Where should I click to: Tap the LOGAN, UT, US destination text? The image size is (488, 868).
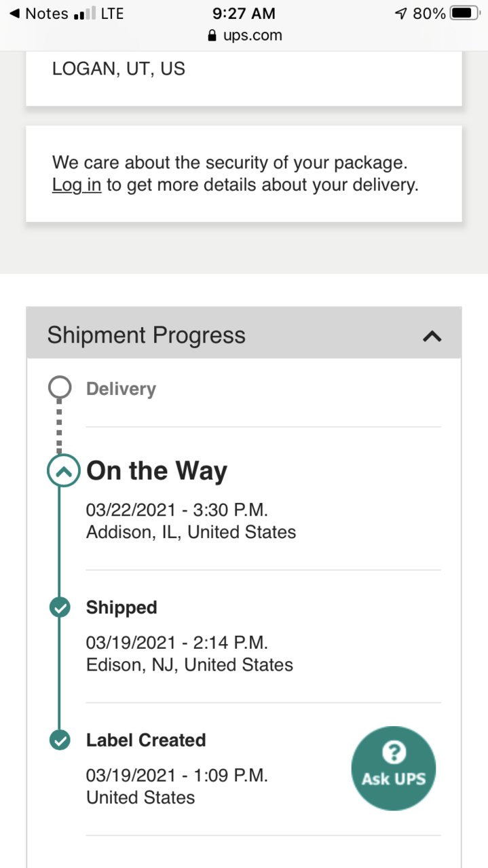(x=118, y=69)
